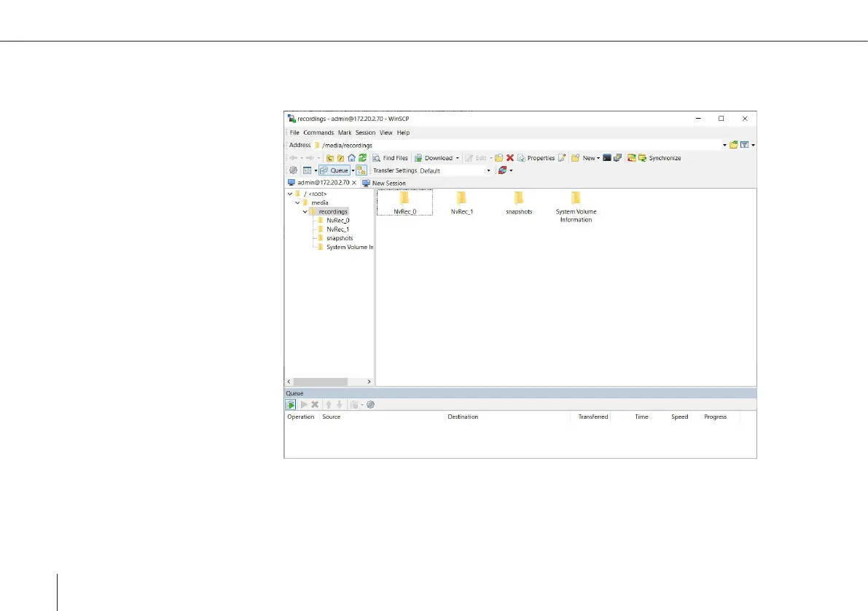Open preferences gear icon in toolbar
The image size is (868, 611).
click(293, 170)
